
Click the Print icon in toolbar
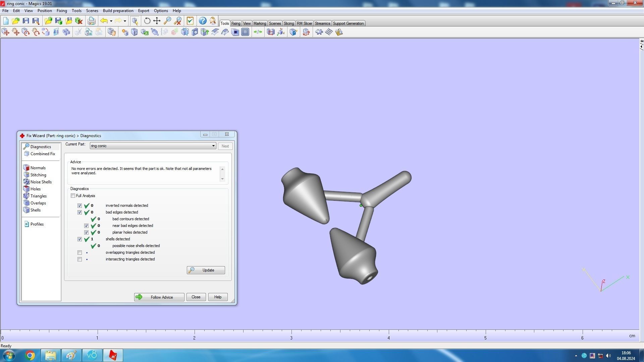pos(91,21)
